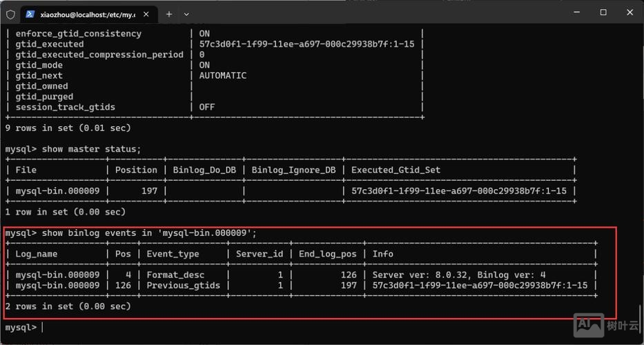Image resolution: width=644 pixels, height=345 pixels.
Task: Click the ON value of enforce_gtid_consistency
Action: 204,34
